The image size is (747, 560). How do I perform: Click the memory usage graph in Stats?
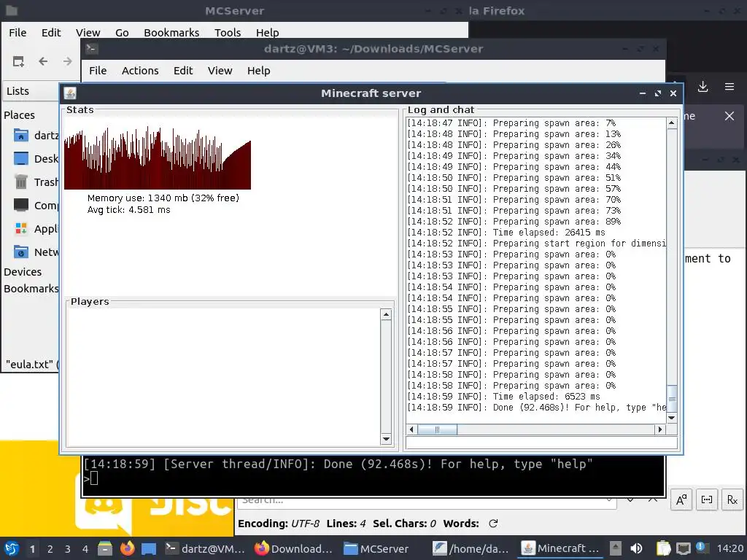[x=158, y=158]
